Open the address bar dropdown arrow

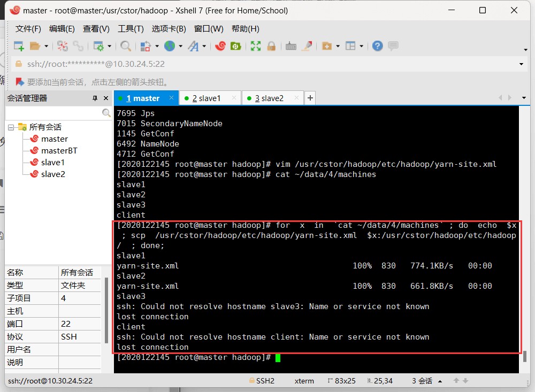[x=522, y=64]
